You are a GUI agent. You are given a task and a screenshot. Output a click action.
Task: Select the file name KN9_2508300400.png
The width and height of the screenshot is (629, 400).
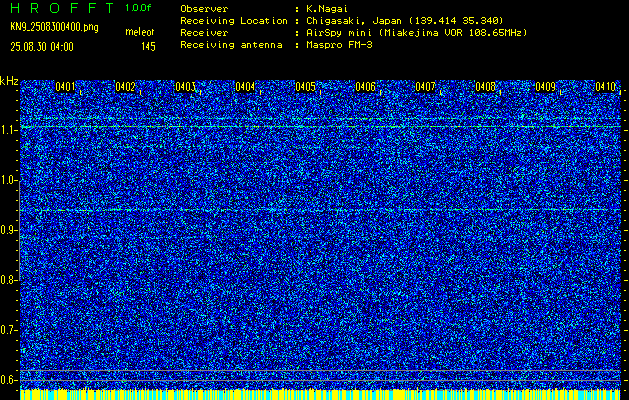[x=54, y=27]
